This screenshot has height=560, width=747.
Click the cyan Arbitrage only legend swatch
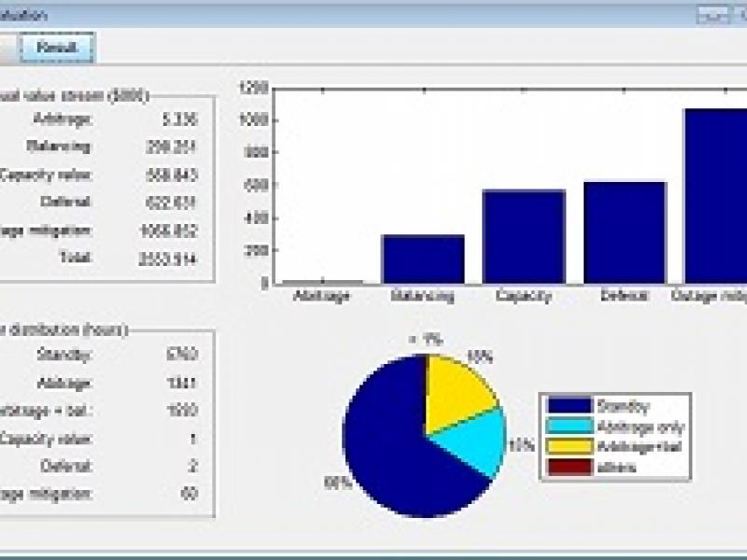coord(570,427)
